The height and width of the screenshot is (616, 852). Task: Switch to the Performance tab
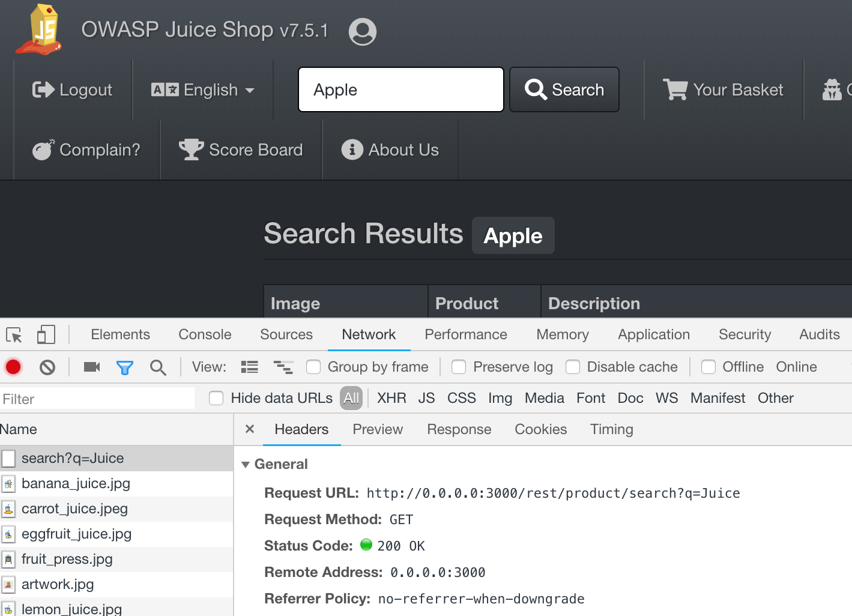pyautogui.click(x=466, y=334)
